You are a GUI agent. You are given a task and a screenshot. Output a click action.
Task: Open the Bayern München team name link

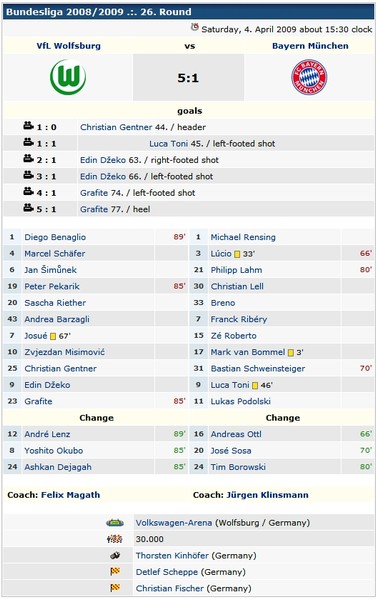click(310, 46)
